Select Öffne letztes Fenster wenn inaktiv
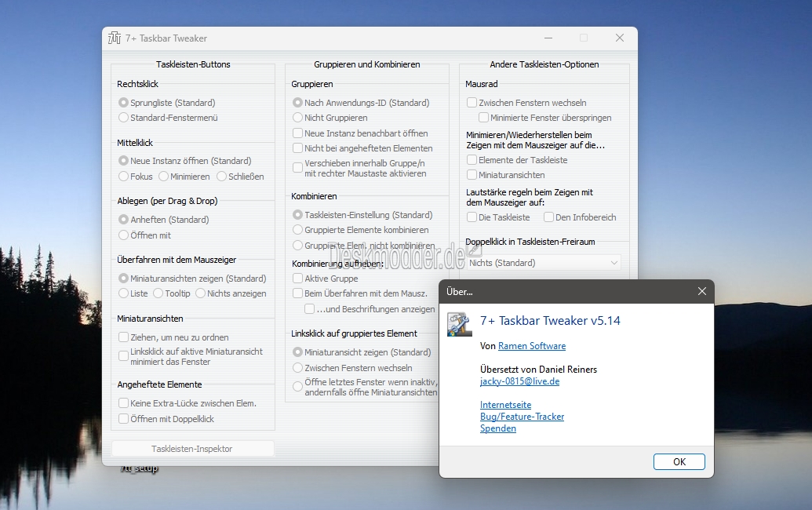This screenshot has height=510, width=812. 297,387
